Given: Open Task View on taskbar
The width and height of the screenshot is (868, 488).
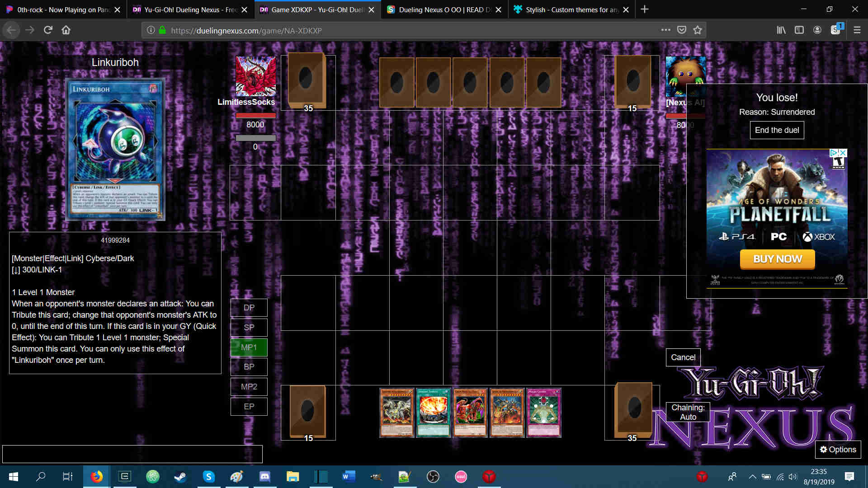Looking at the screenshot, I should (x=68, y=477).
